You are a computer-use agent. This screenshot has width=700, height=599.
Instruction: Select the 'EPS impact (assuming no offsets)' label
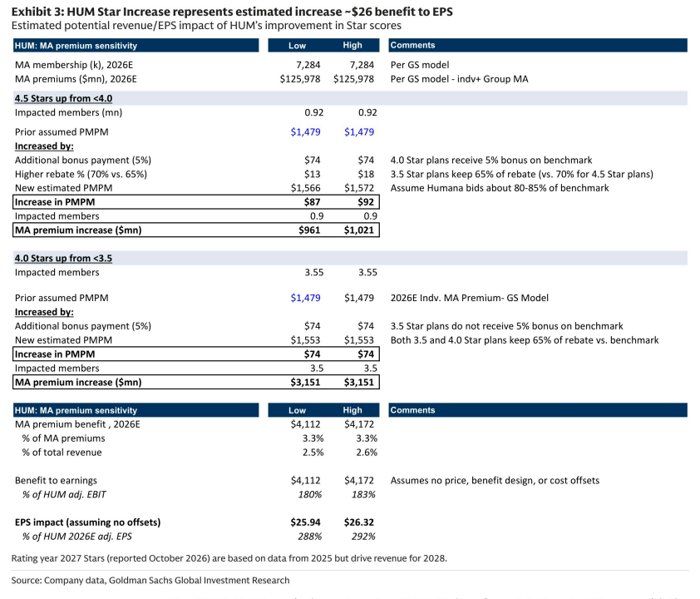pos(88,522)
